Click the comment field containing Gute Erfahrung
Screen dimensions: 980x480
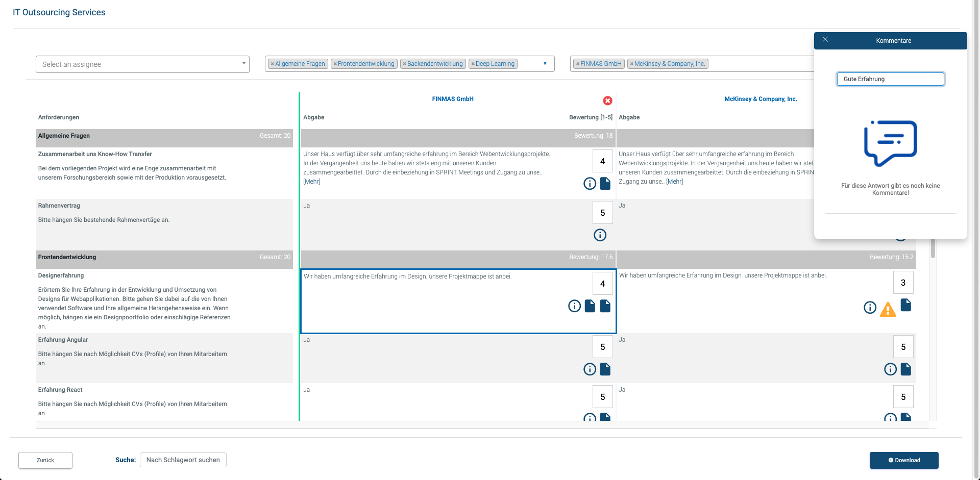click(890, 79)
